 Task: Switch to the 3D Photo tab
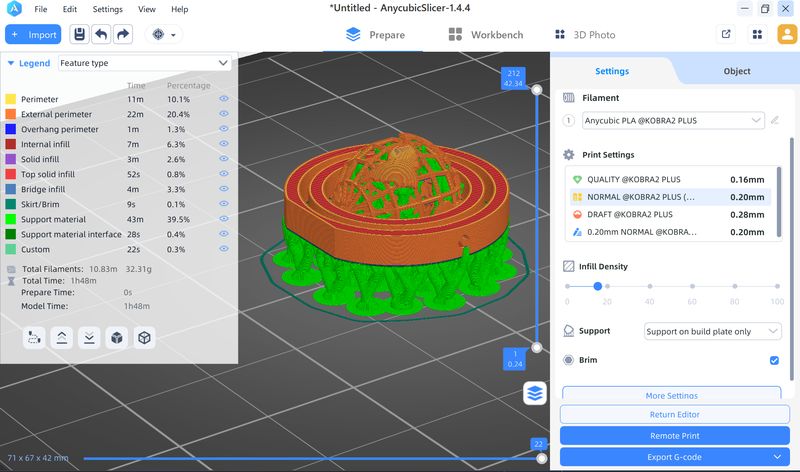click(x=585, y=35)
